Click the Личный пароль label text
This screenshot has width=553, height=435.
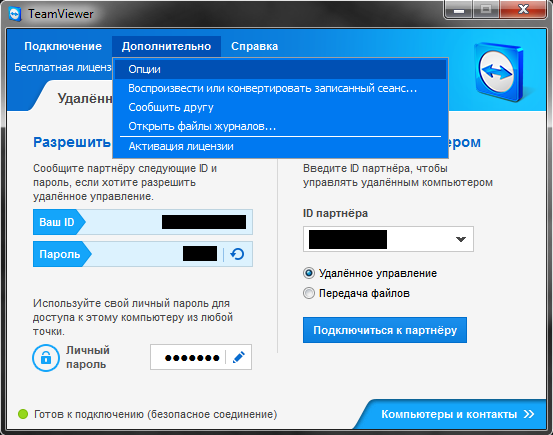[88, 357]
